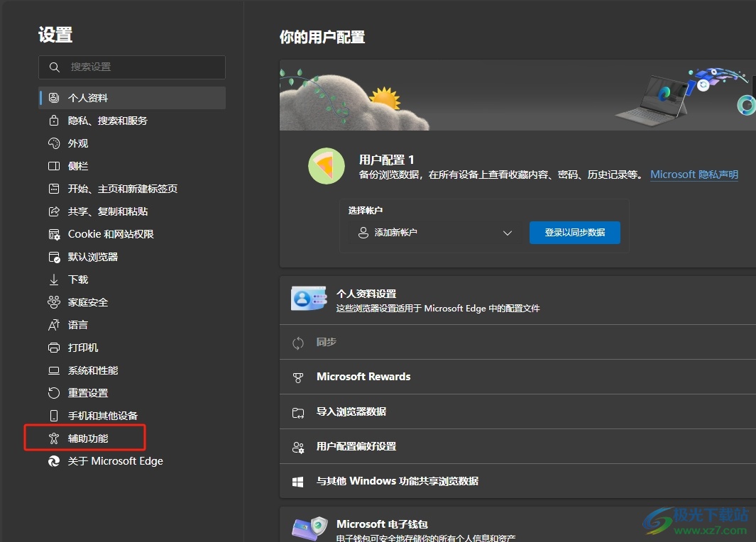Screen dimensions: 756x542
Task: Open 家庭安全 using its family icon
Action: (54, 302)
